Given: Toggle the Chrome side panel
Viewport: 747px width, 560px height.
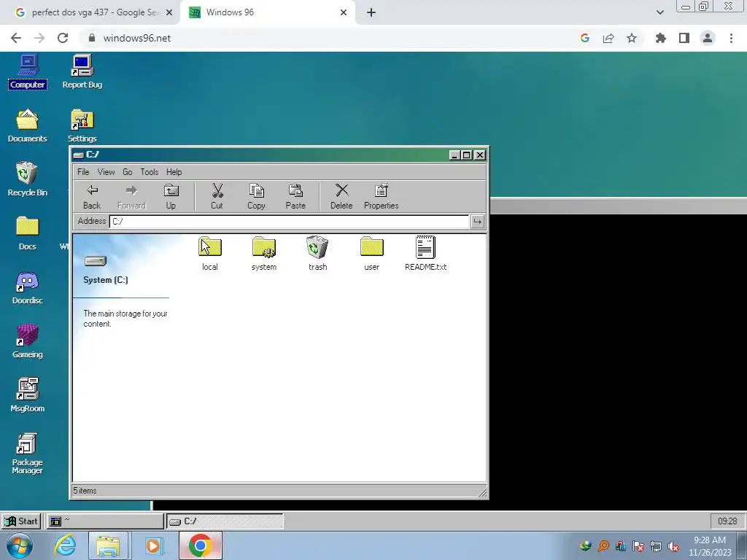Looking at the screenshot, I should tap(684, 38).
